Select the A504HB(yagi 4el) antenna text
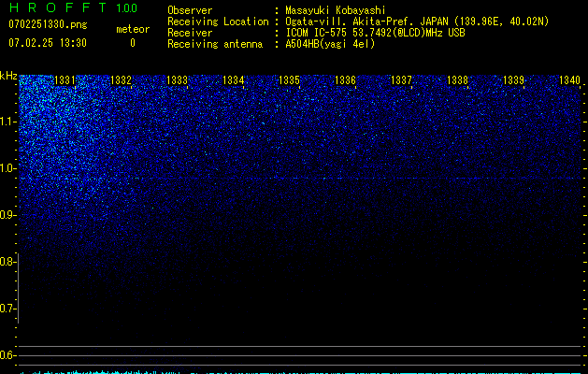This screenshot has width=588, height=374. click(330, 44)
